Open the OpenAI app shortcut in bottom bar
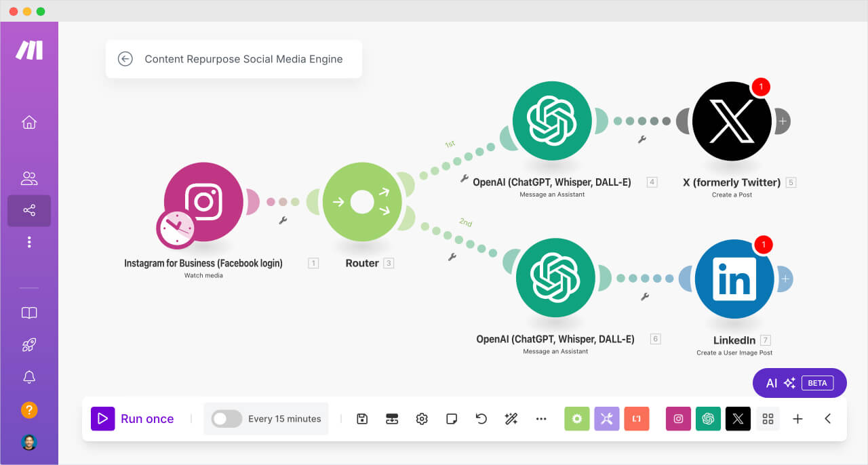This screenshot has height=465, width=868. [708, 419]
